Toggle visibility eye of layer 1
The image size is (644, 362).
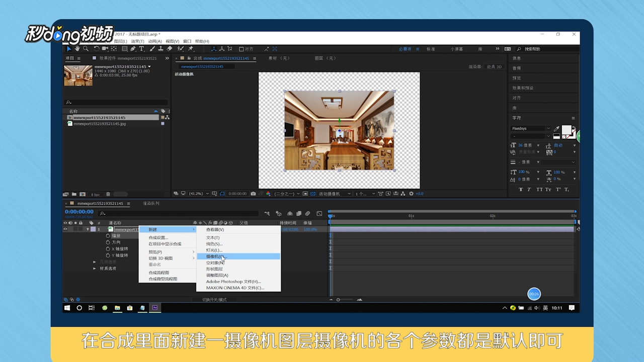(65, 229)
